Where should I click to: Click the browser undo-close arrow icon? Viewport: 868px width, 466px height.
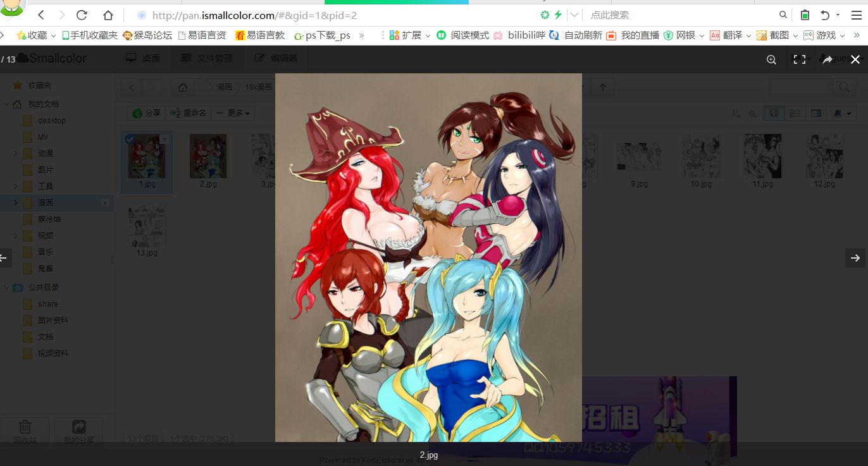tap(825, 15)
